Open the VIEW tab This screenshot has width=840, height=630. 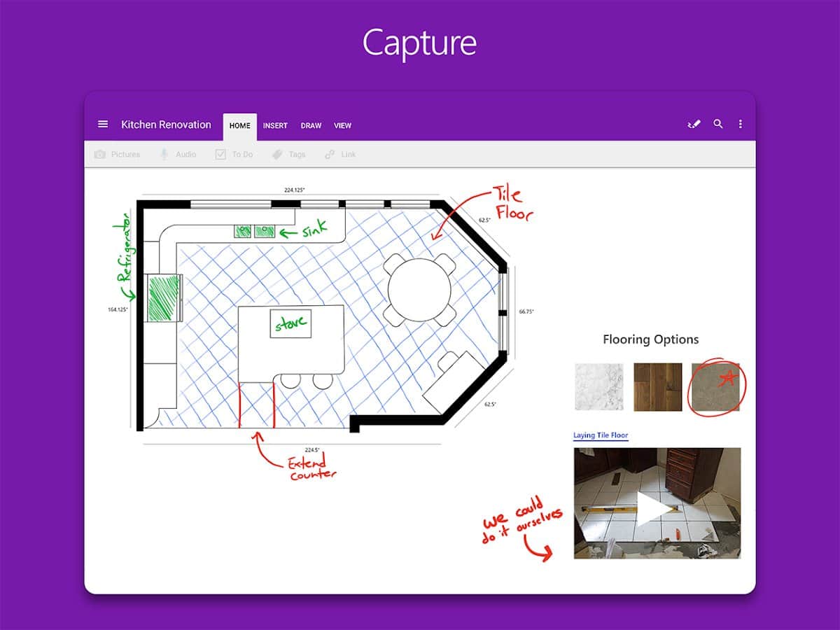(x=342, y=126)
